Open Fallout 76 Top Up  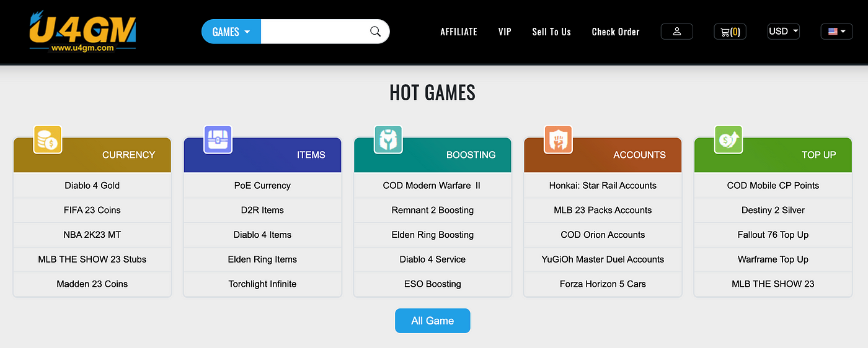click(x=773, y=235)
